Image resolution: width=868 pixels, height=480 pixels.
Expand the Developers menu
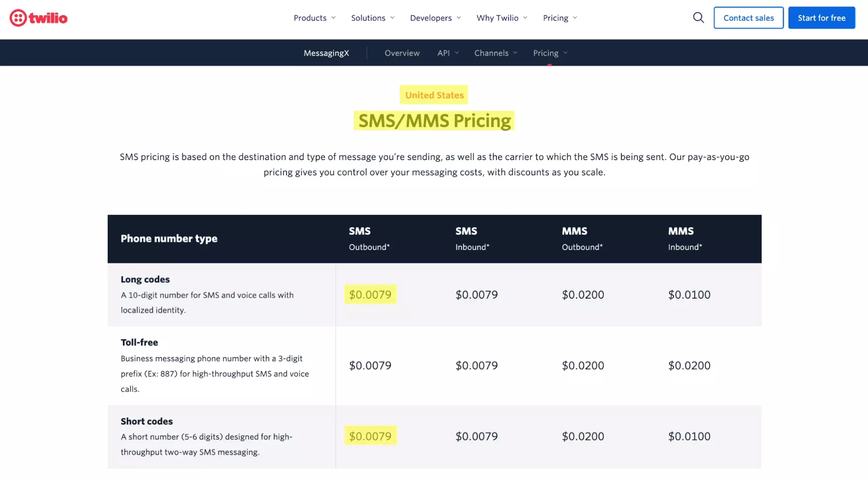point(435,18)
